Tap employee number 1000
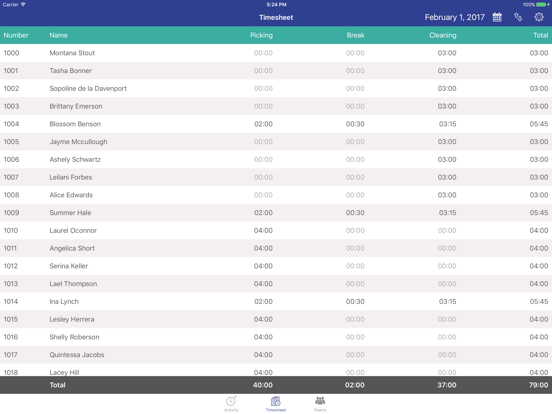Image resolution: width=552 pixels, height=414 pixels. (11, 53)
